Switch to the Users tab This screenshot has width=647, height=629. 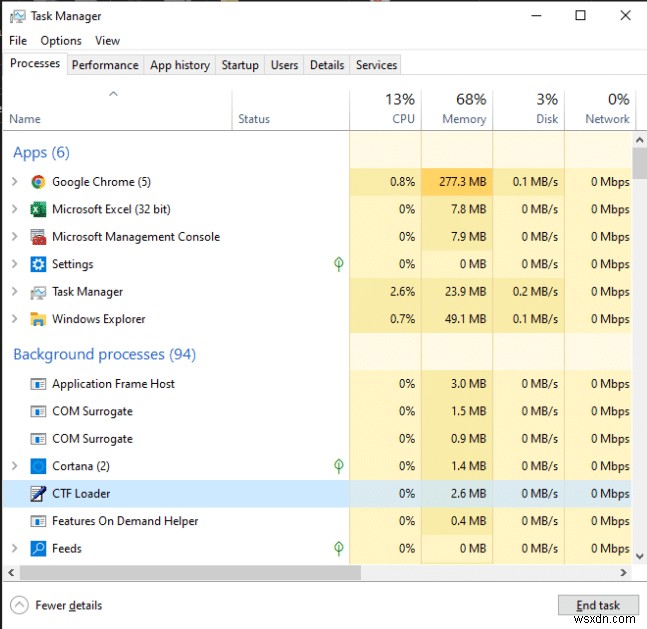pos(284,65)
